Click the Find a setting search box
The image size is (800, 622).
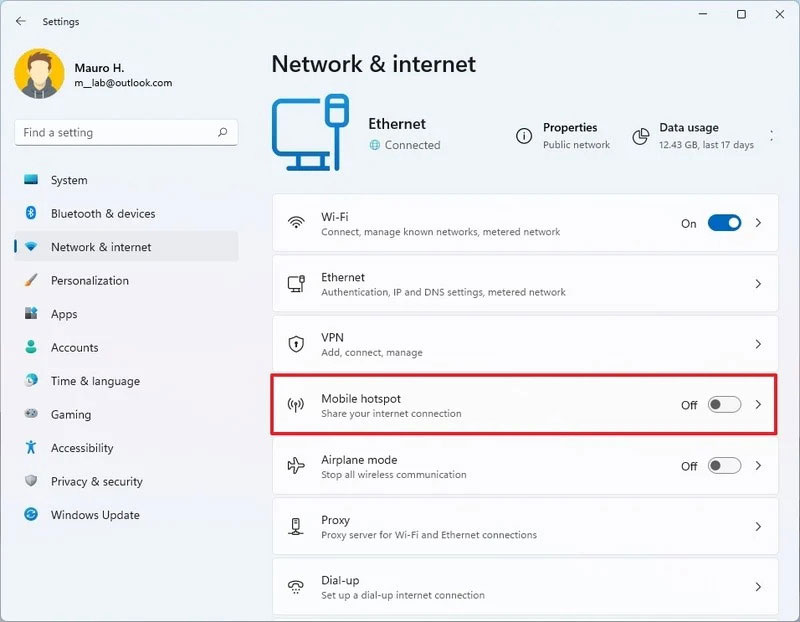click(115, 132)
